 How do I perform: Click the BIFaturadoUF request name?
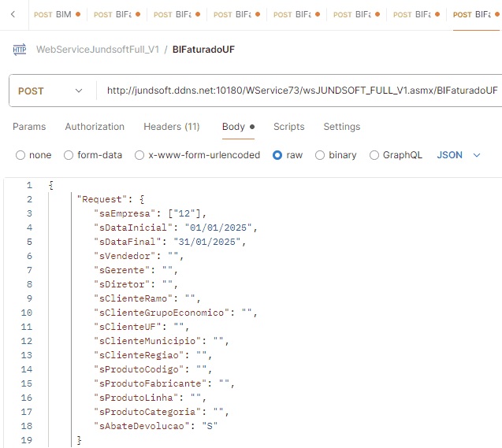pyautogui.click(x=203, y=50)
